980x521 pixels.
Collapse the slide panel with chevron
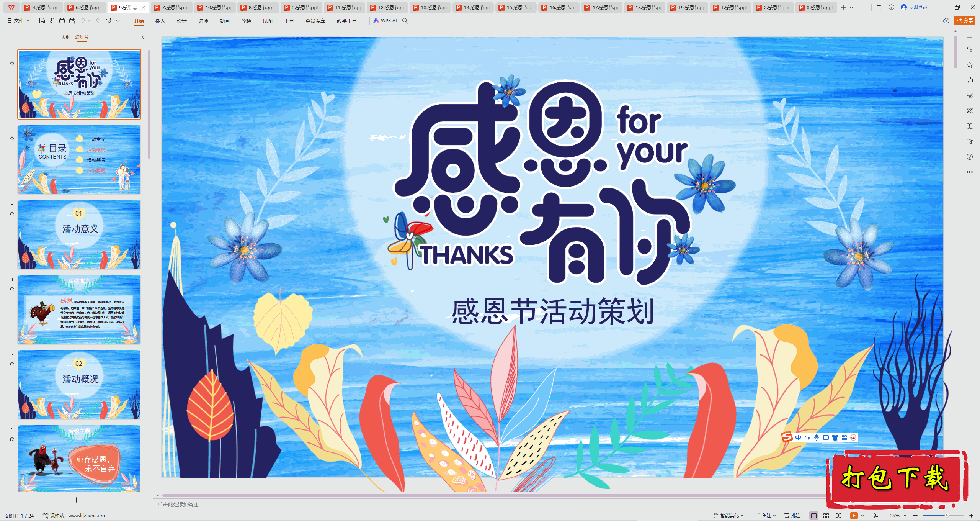click(143, 37)
